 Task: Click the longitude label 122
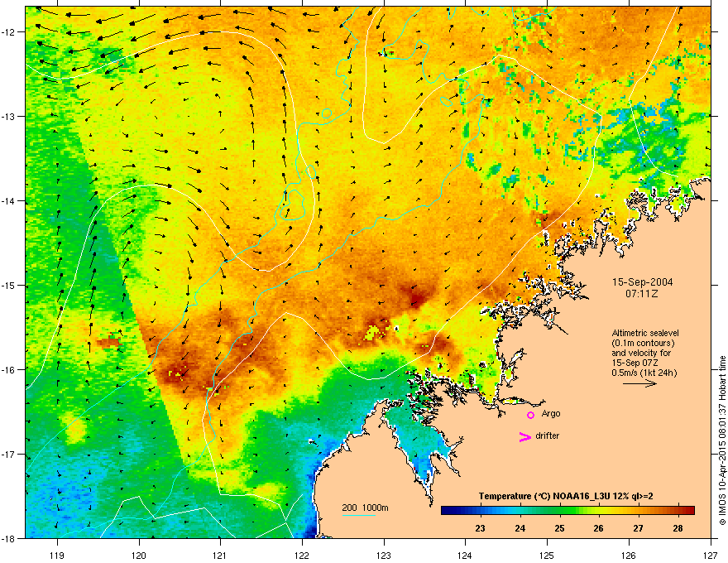pyautogui.click(x=302, y=556)
